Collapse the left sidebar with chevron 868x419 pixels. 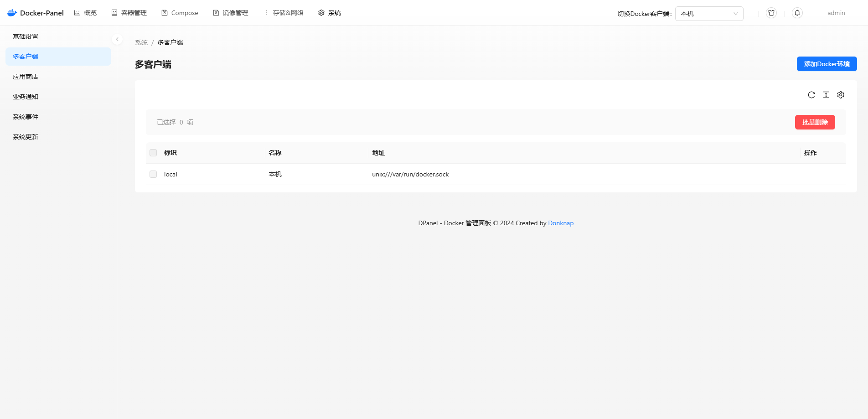click(x=117, y=39)
